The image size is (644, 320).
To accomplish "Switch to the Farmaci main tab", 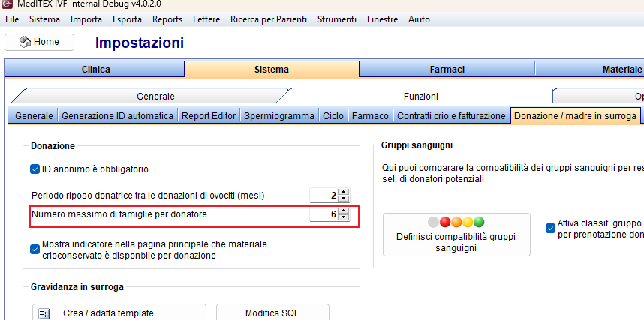I will [x=447, y=70].
